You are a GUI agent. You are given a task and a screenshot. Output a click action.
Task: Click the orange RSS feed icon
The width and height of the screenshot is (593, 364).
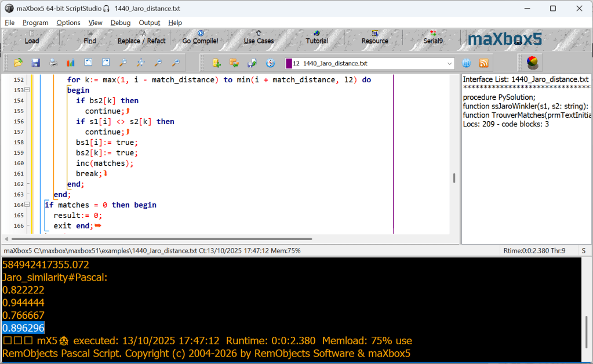tap(483, 63)
